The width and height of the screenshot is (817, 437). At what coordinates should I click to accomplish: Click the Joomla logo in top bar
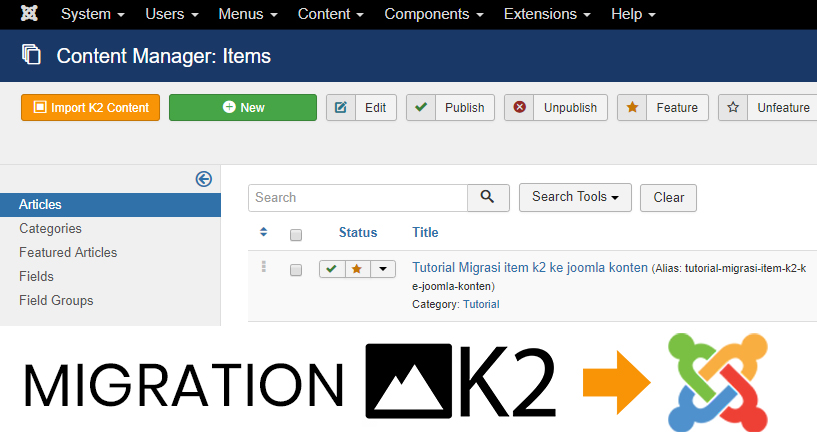(29, 14)
